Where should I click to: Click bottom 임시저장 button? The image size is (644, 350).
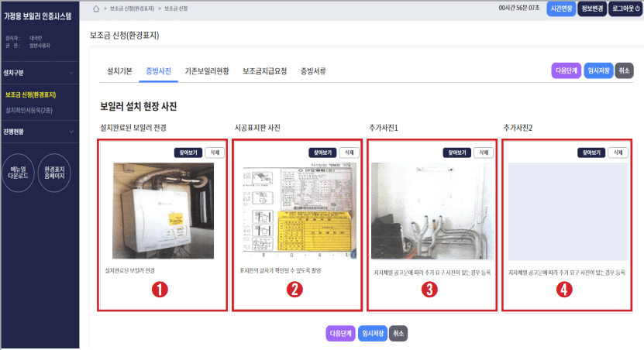(x=373, y=334)
